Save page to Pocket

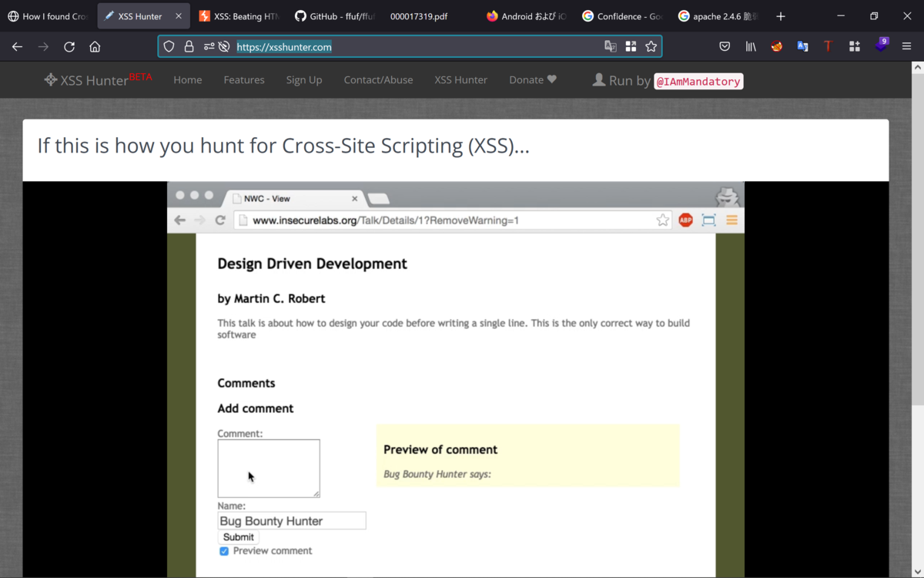tap(725, 47)
